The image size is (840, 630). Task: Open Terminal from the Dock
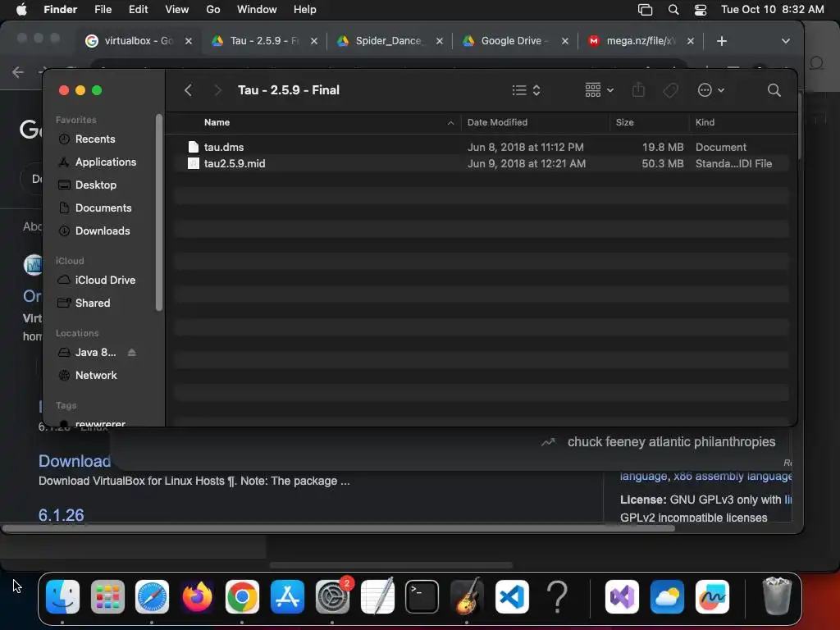click(422, 597)
